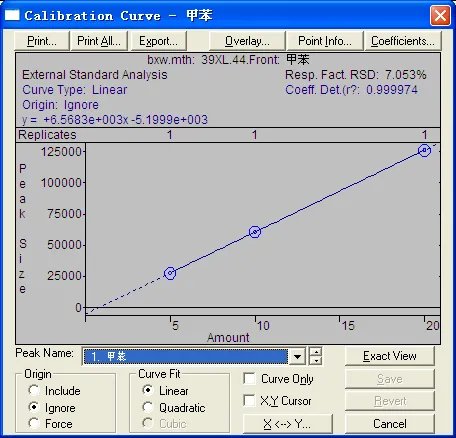The width and height of the screenshot is (456, 438).
Task: Click the Cancel button
Action: [x=390, y=424]
